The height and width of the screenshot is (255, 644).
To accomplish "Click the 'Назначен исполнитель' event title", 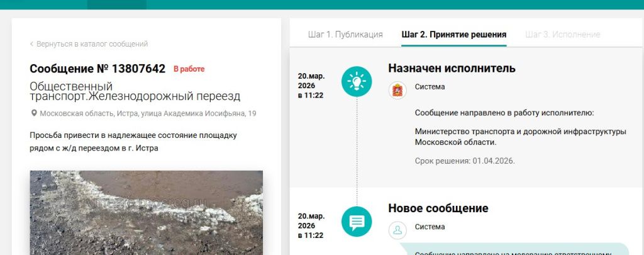I will tap(452, 68).
